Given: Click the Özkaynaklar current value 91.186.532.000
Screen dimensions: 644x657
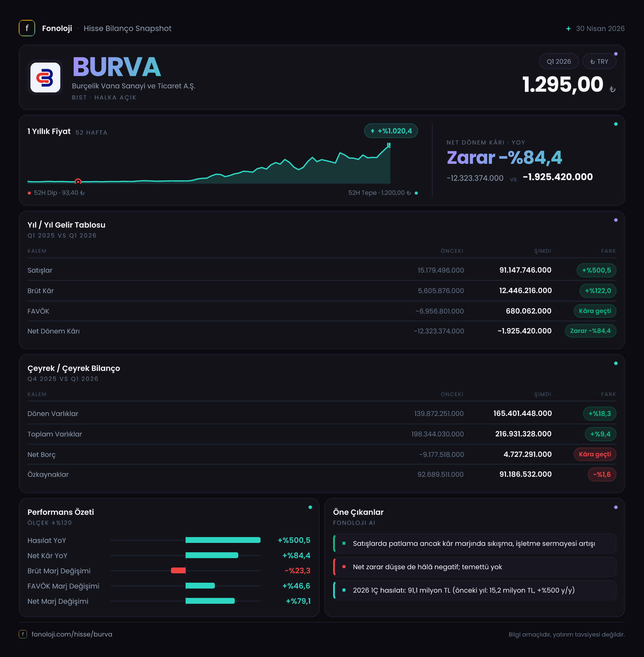Looking at the screenshot, I should pos(525,474).
